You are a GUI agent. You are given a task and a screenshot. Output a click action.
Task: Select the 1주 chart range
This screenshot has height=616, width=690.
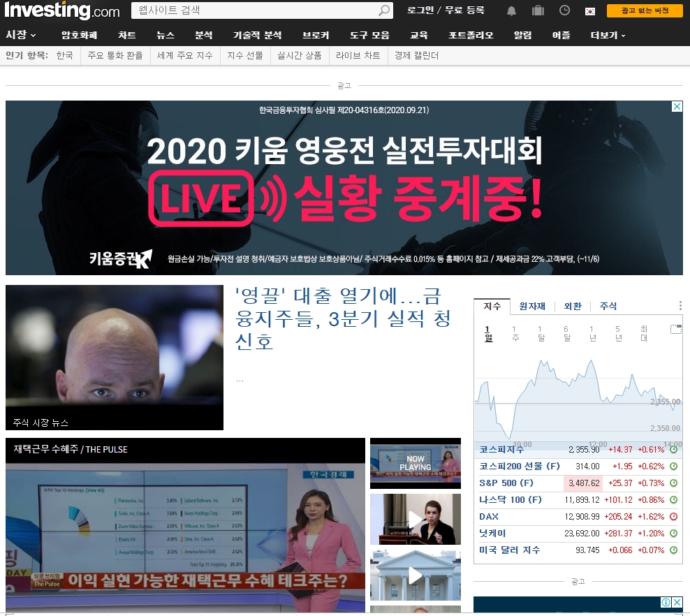click(515, 334)
